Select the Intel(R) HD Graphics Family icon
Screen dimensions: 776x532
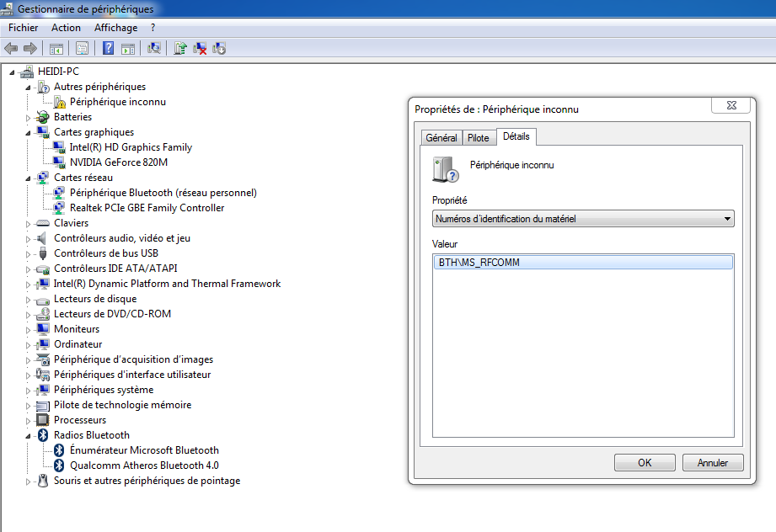pos(59,147)
